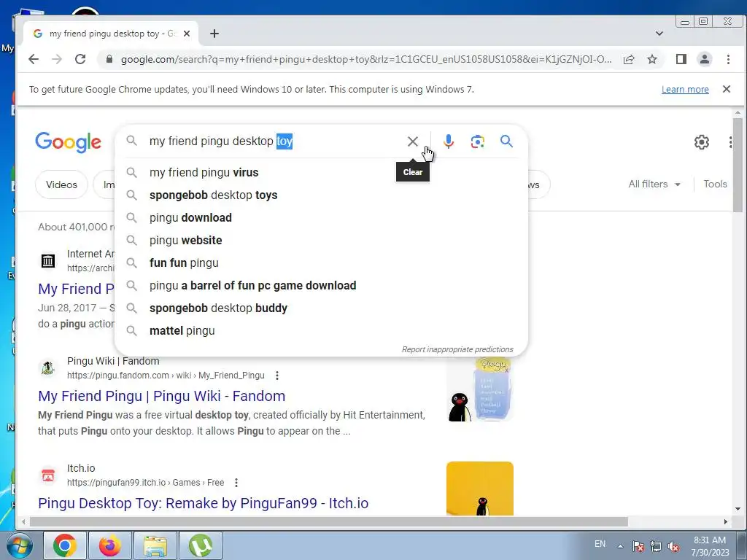Search by image with Google Lens icon

coord(477,141)
